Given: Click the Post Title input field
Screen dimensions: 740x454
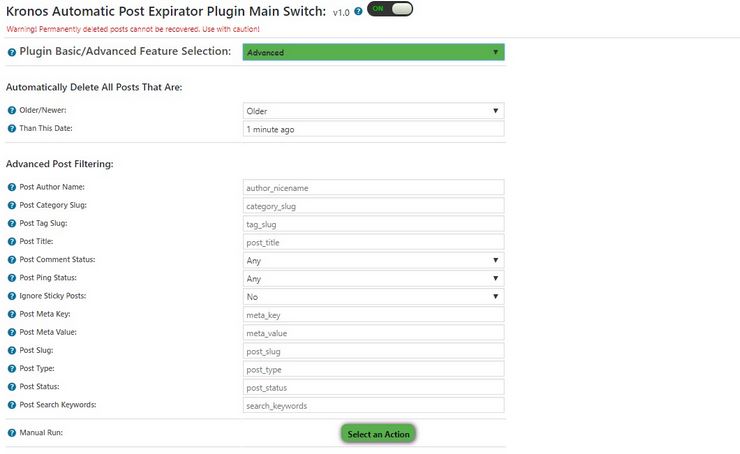Looking at the screenshot, I should 373,242.
